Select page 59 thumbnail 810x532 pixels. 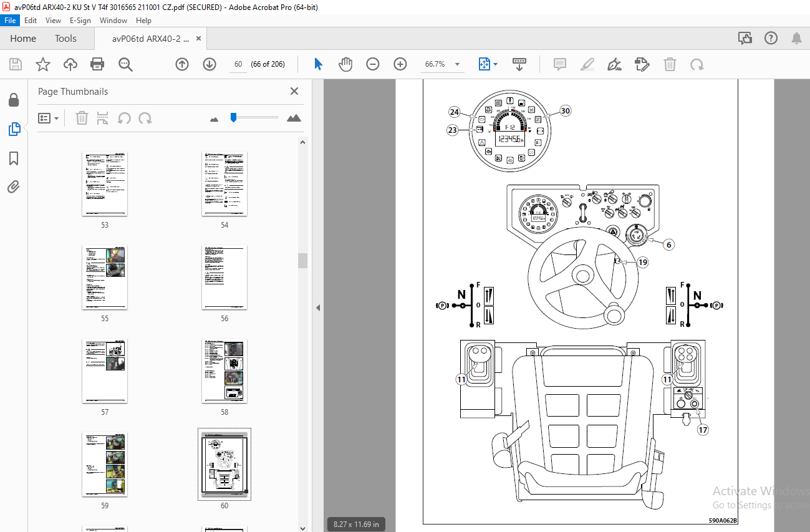[x=105, y=465]
